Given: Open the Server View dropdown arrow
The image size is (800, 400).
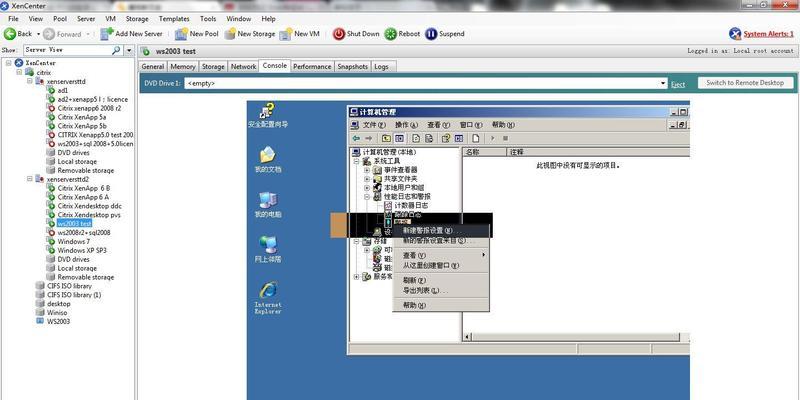Looking at the screenshot, I should pos(129,50).
